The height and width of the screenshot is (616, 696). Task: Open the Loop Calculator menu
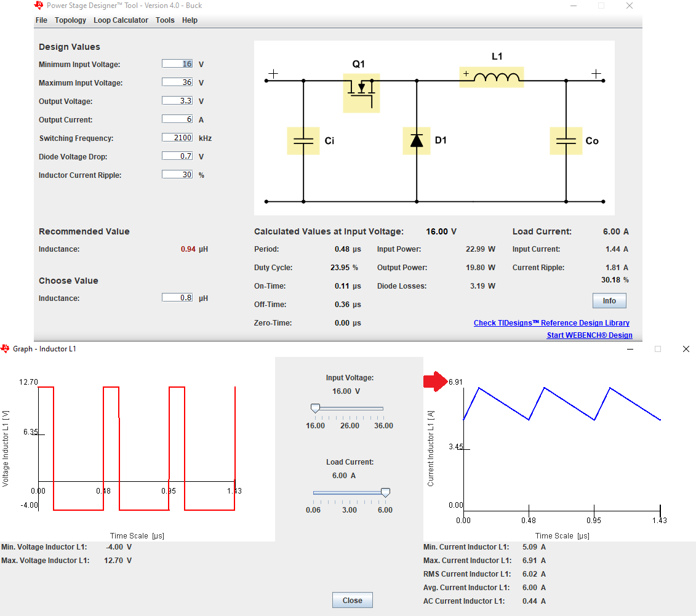121,20
